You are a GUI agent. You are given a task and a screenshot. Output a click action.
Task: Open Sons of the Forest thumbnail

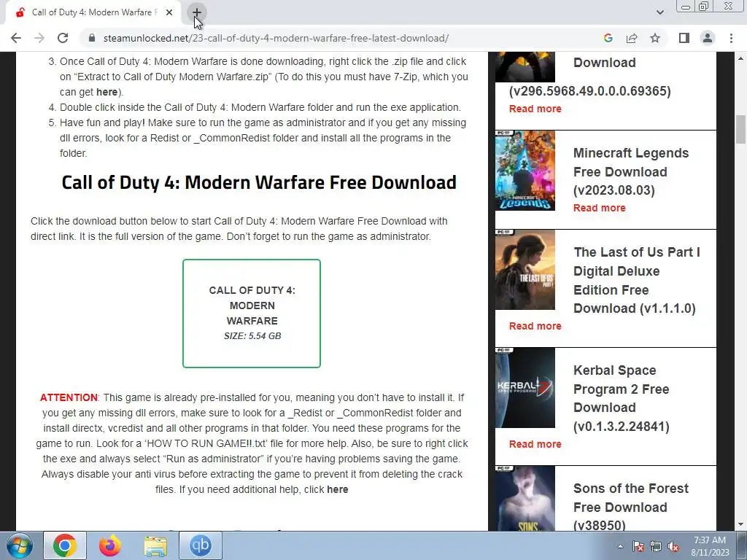click(525, 498)
